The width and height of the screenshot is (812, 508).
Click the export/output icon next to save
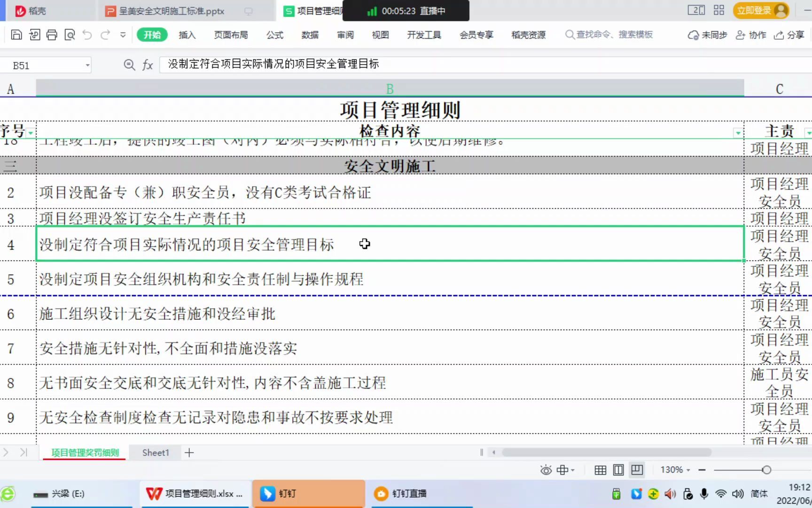(34, 35)
